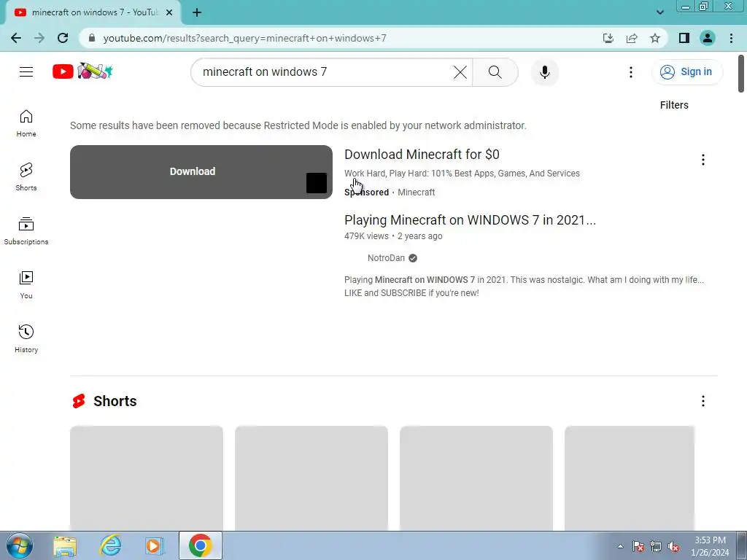The width and height of the screenshot is (747, 560).
Task: Click the browser address bar URL
Action: pyautogui.click(x=244, y=38)
